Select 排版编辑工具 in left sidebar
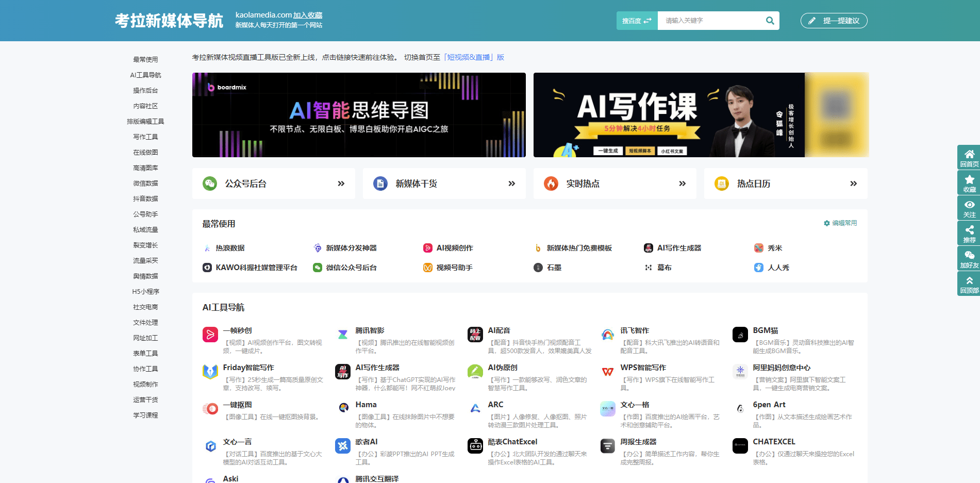The width and height of the screenshot is (980, 483). coord(145,121)
